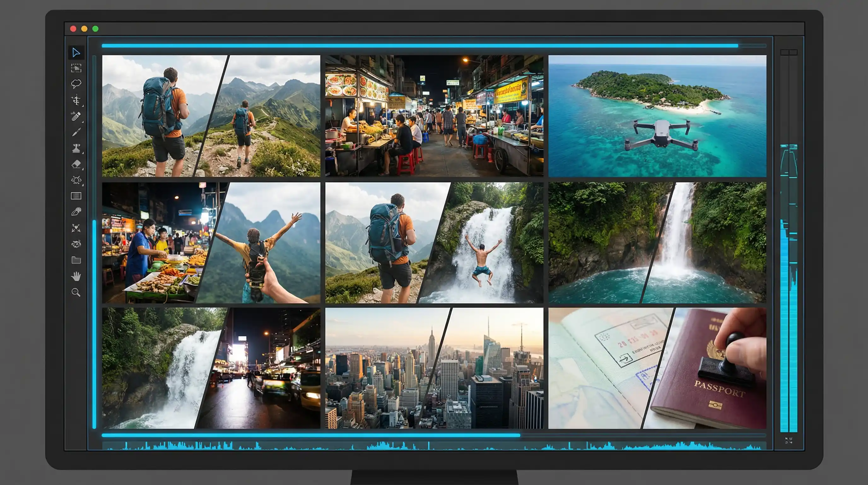
Task: Select the night street food market thumbnail
Action: (434, 116)
